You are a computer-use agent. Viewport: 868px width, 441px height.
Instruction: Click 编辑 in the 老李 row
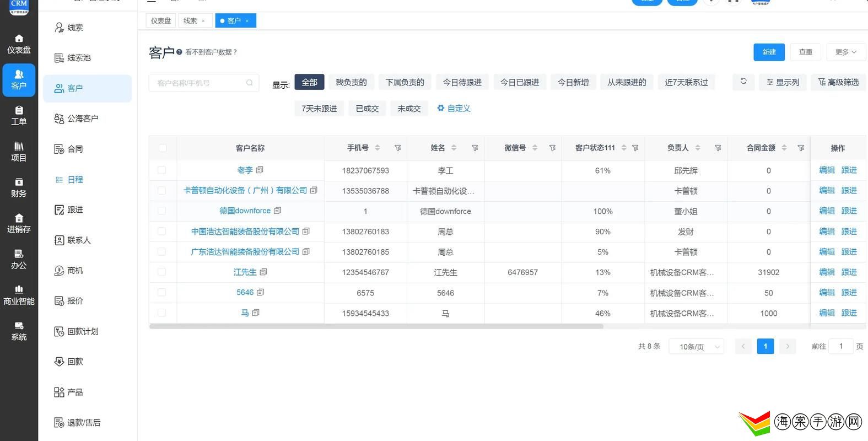[827, 170]
